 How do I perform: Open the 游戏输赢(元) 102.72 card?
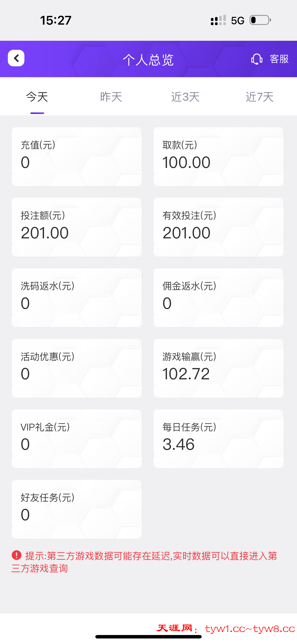pos(218,368)
